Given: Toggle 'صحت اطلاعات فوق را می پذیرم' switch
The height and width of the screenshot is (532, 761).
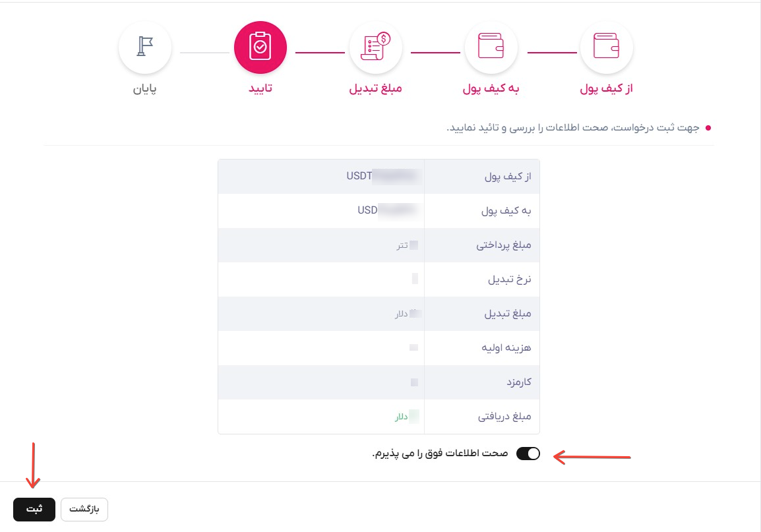Looking at the screenshot, I should point(528,454).
